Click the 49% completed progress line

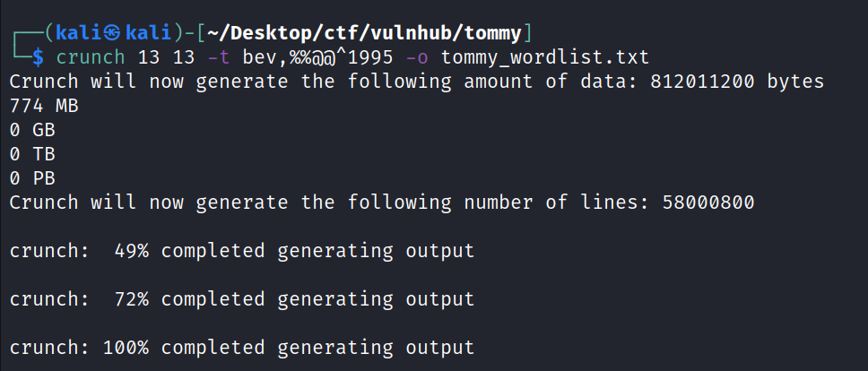point(242,251)
